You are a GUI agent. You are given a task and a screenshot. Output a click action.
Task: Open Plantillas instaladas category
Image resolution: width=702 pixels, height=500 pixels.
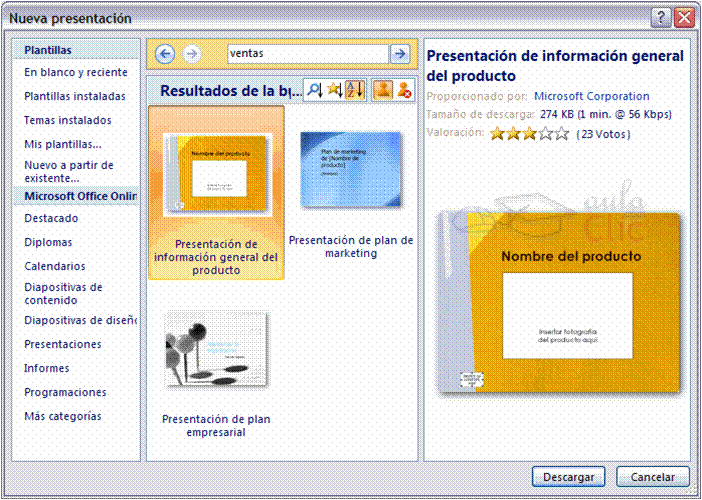(75, 96)
